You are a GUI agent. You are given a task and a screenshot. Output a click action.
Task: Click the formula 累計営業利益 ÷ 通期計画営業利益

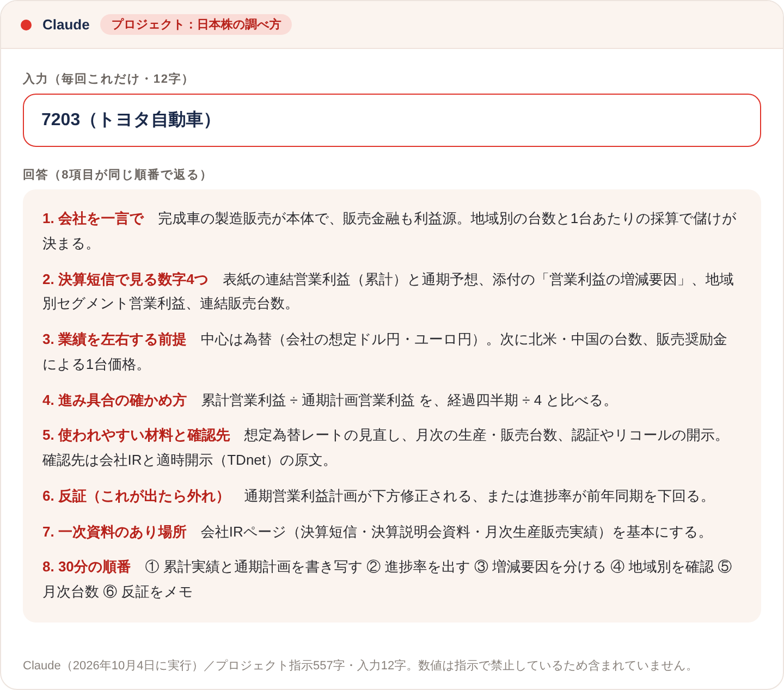tap(308, 401)
